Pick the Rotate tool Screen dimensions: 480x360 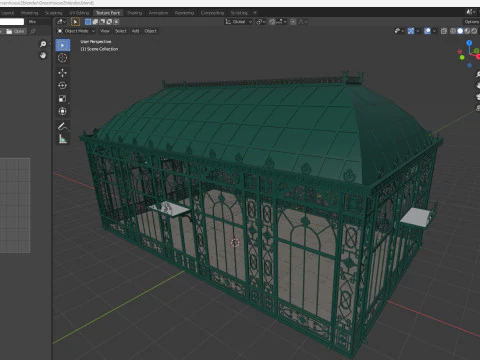pos(63,86)
